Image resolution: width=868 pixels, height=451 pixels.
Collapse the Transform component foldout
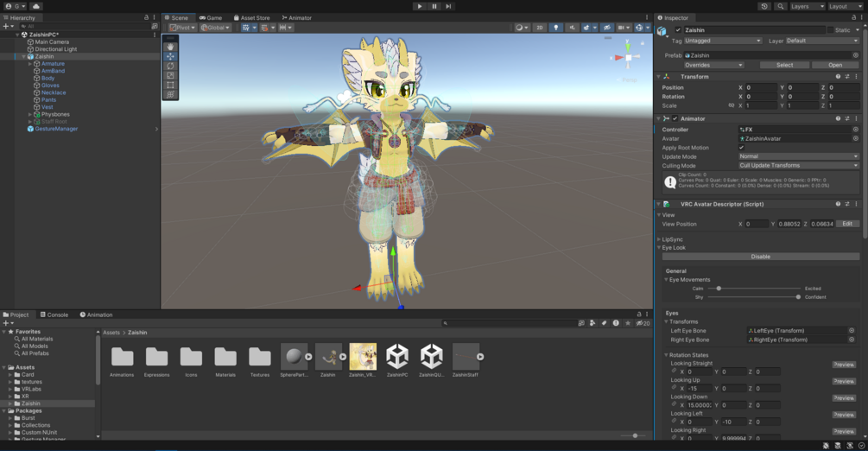click(659, 76)
